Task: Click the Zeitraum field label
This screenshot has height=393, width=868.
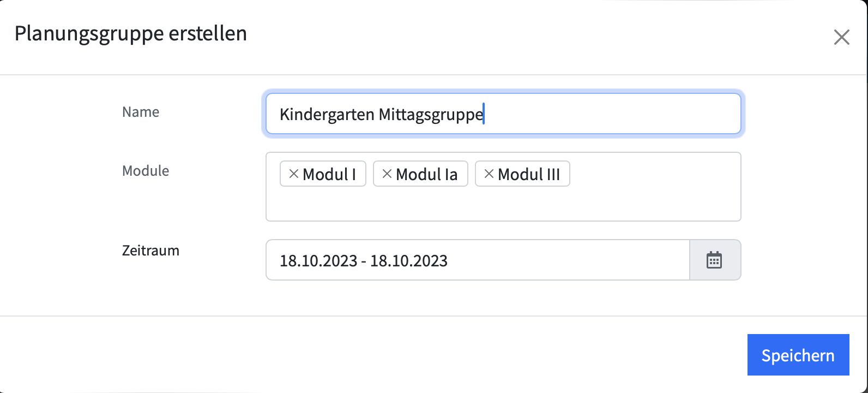Action: click(150, 251)
